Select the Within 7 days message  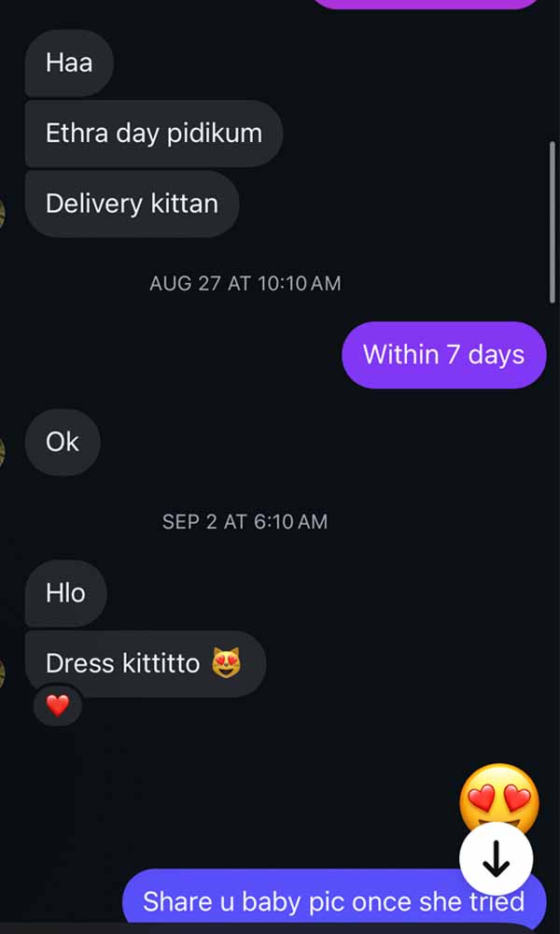pos(444,354)
